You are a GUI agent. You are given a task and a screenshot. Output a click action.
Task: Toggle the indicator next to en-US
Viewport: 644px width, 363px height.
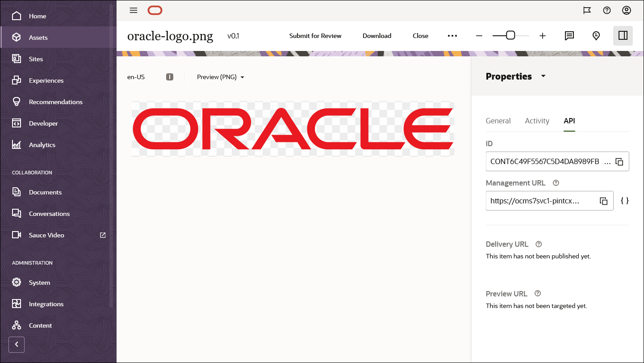tap(170, 76)
